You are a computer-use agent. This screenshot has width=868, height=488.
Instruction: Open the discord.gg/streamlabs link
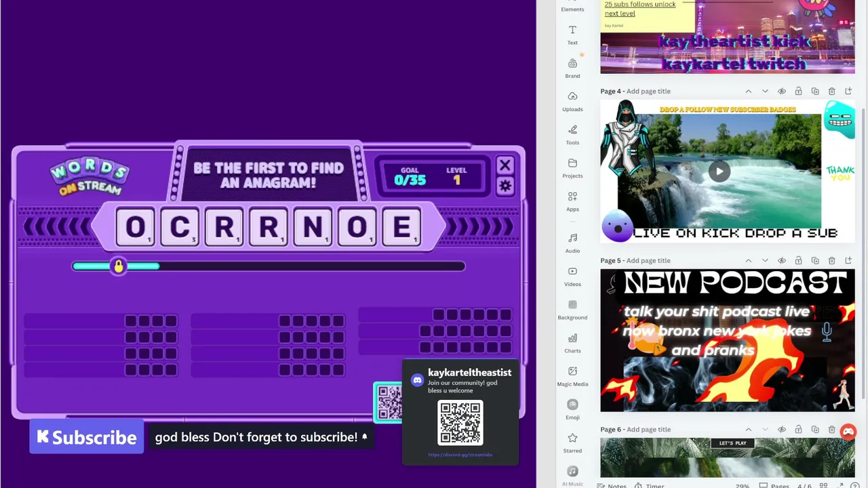[460, 455]
